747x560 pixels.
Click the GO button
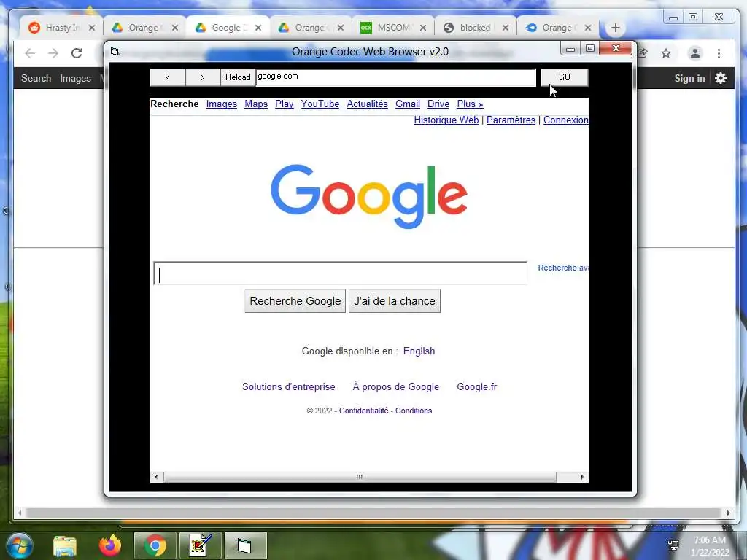[x=564, y=77]
